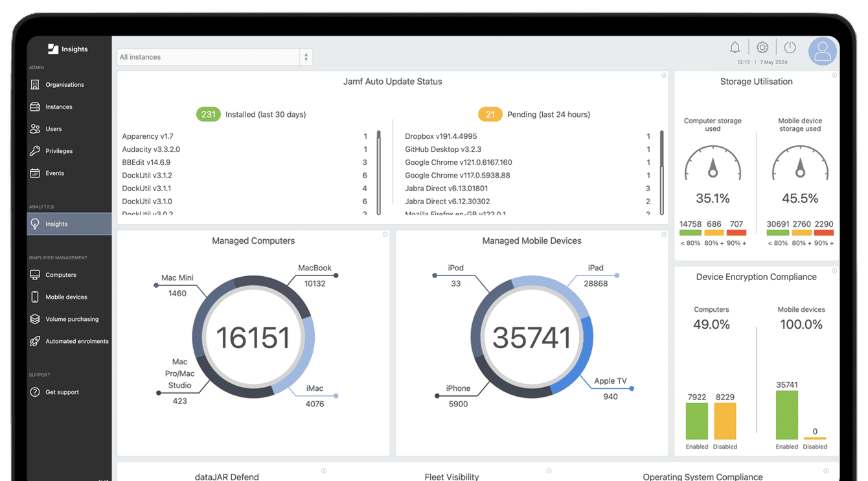868x481 pixels.
Task: Click red mobile storage 90%+ bar
Action: [824, 233]
